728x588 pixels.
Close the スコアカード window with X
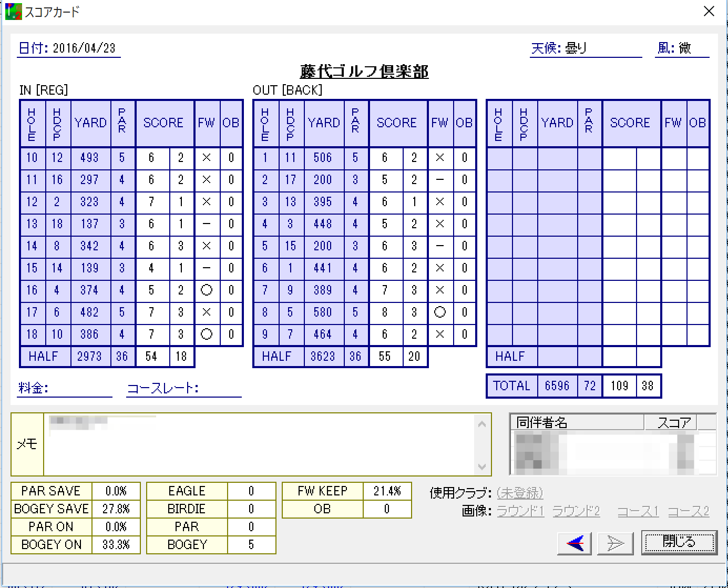click(709, 12)
